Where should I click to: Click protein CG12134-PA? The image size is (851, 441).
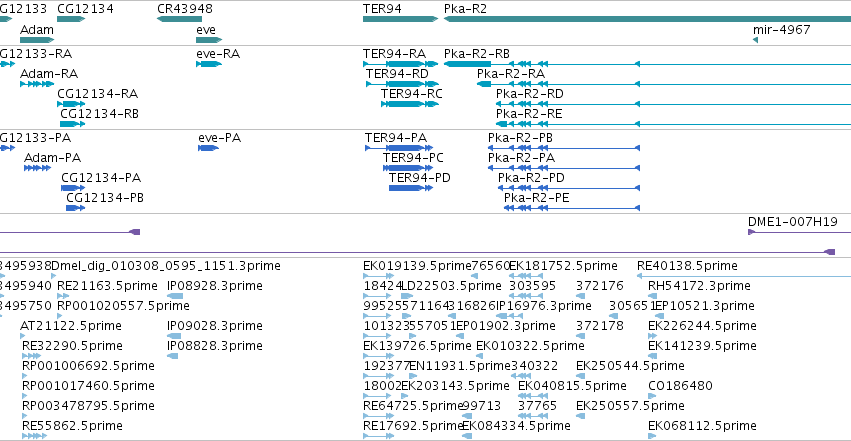pyautogui.click(x=73, y=188)
